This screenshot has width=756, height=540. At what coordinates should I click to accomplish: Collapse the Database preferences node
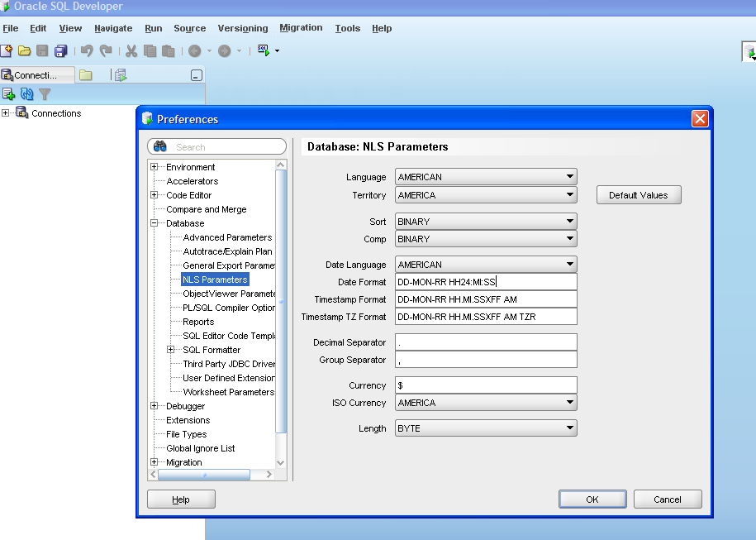click(x=154, y=223)
